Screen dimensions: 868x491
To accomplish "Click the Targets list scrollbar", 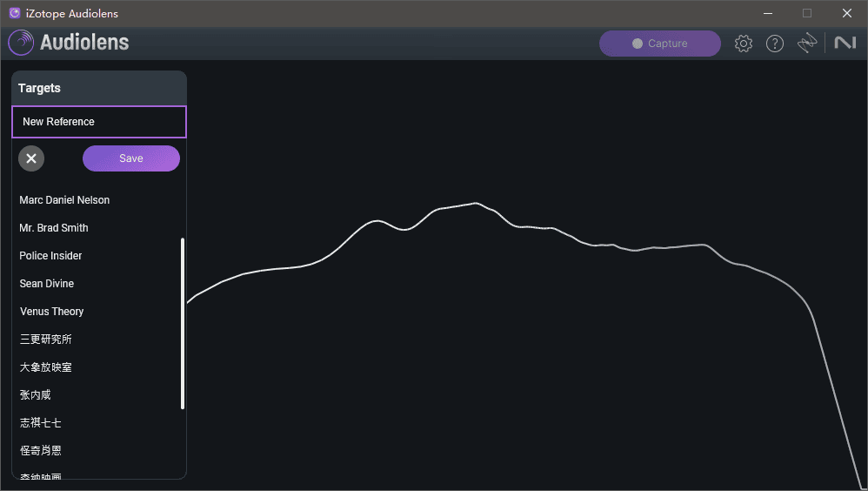I will pyautogui.click(x=183, y=324).
